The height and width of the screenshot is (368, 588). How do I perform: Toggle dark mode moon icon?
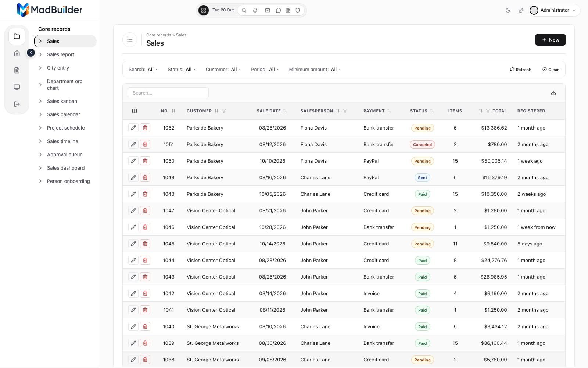pos(508,10)
